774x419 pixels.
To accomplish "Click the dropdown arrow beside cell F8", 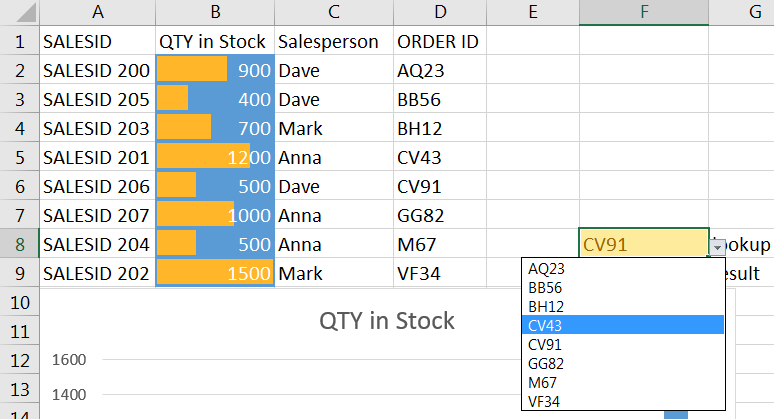I will tap(717, 246).
